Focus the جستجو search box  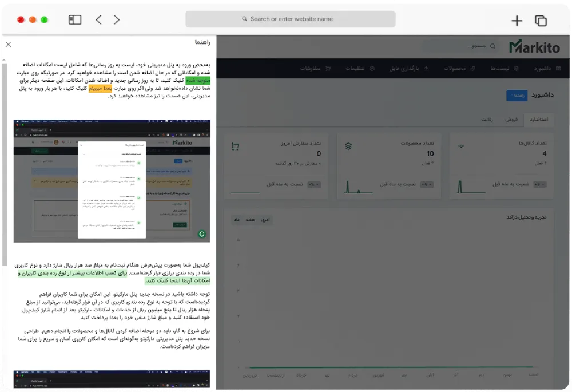[460, 46]
